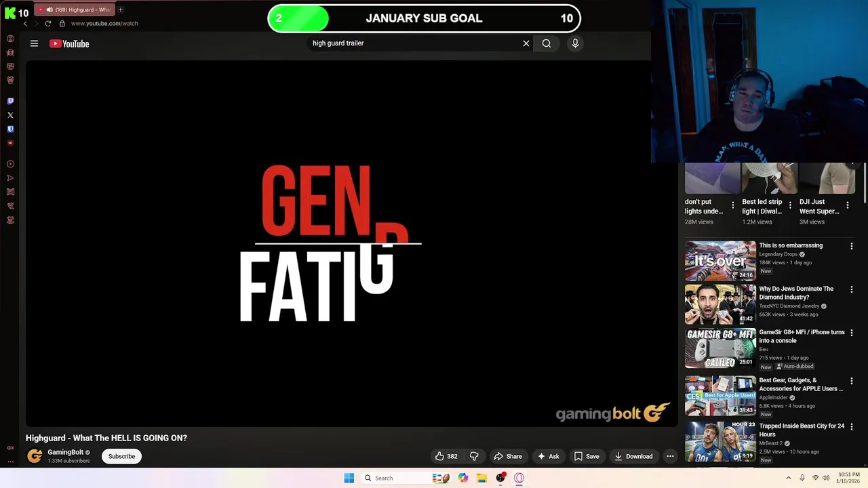Open the TraxNYC Diamond Jewelry channel link

click(789, 306)
